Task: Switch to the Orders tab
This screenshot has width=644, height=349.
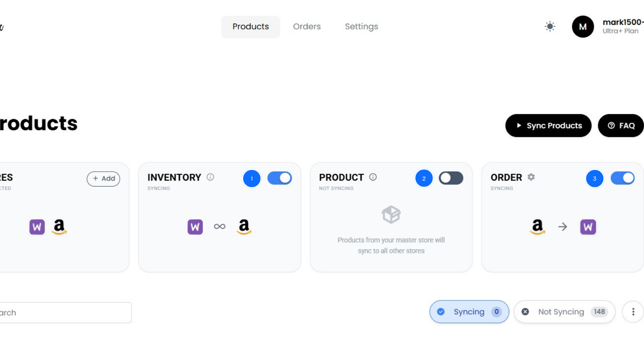Action: [307, 27]
